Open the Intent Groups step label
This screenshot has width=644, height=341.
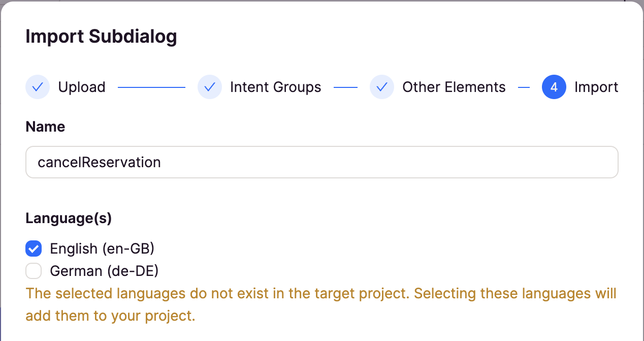pos(276,87)
